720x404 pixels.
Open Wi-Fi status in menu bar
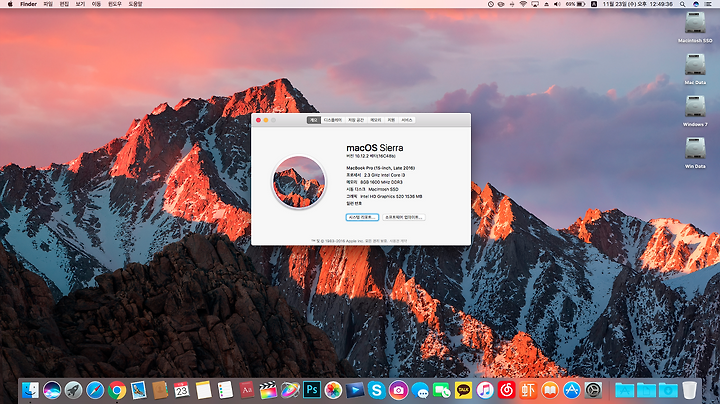(x=523, y=4)
